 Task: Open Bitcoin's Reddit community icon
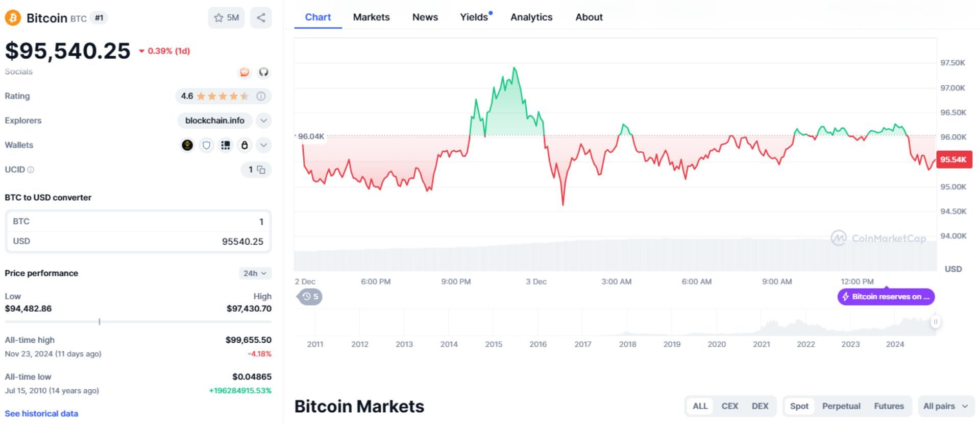245,73
